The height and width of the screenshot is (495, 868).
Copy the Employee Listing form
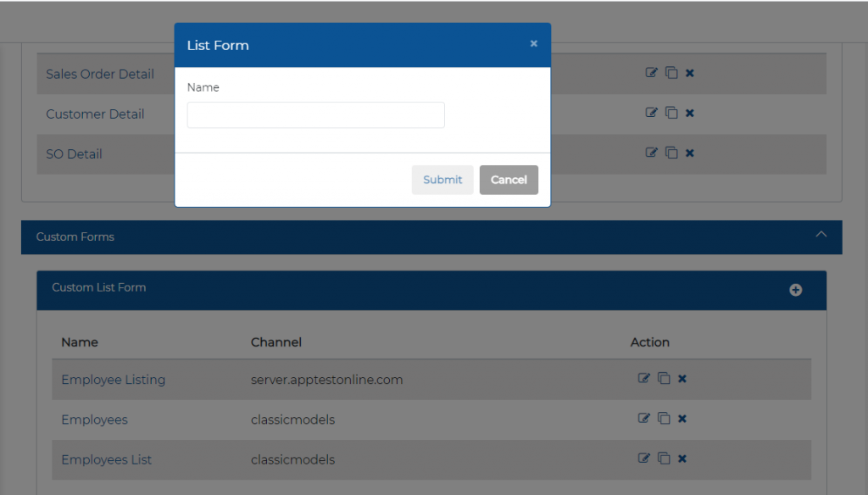664,378
